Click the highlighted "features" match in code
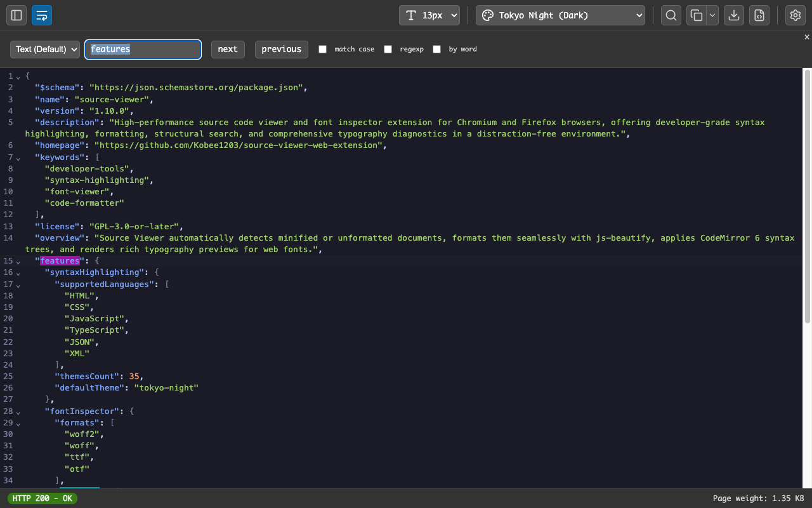812x508 pixels. tap(60, 261)
